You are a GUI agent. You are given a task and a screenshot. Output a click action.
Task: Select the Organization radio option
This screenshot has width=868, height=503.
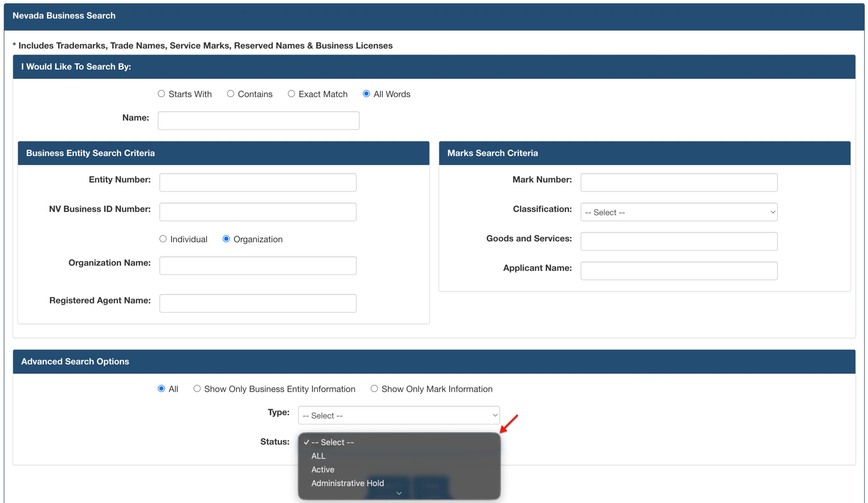click(x=226, y=239)
